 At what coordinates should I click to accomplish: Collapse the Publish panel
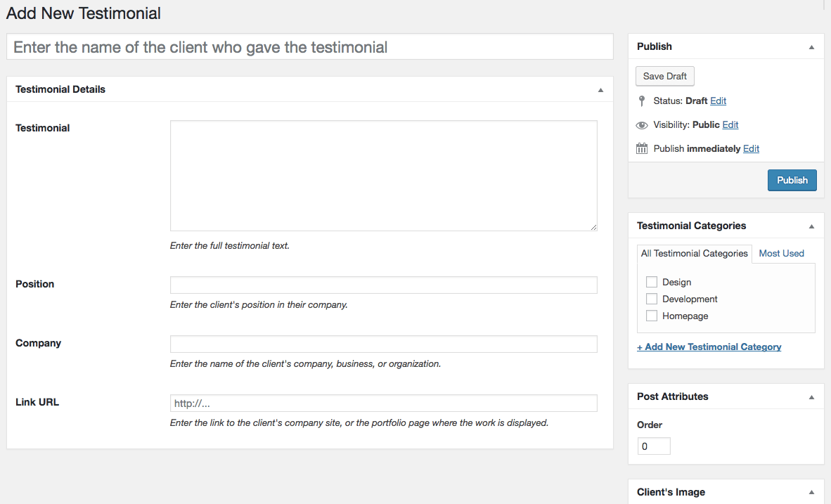(811, 47)
